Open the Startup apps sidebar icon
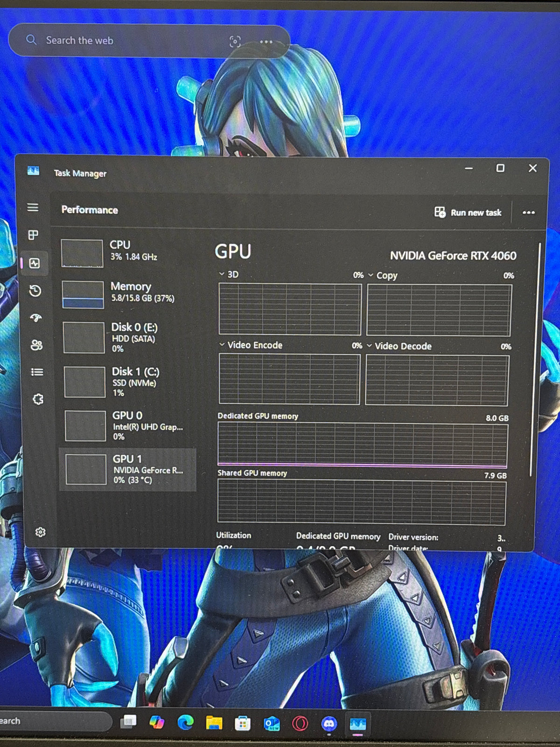This screenshot has width=560, height=747. [36, 318]
